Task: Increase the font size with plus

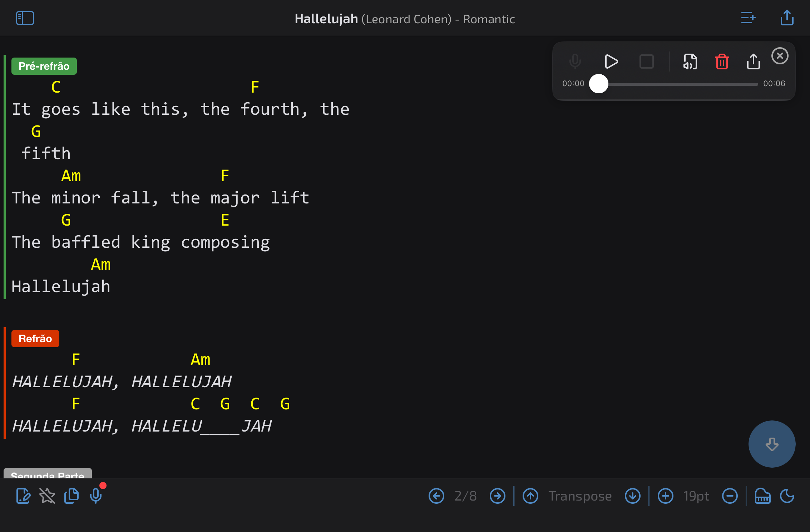Action: pyautogui.click(x=665, y=496)
